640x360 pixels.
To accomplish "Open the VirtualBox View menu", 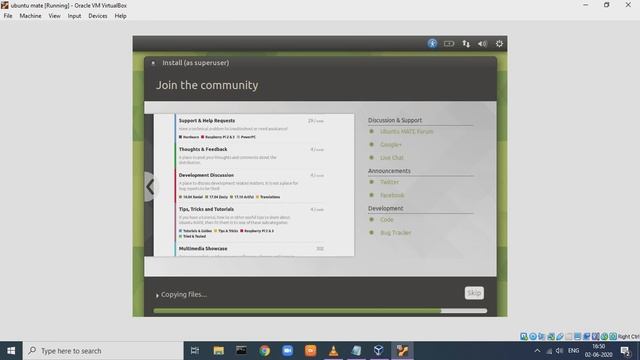I will (54, 16).
